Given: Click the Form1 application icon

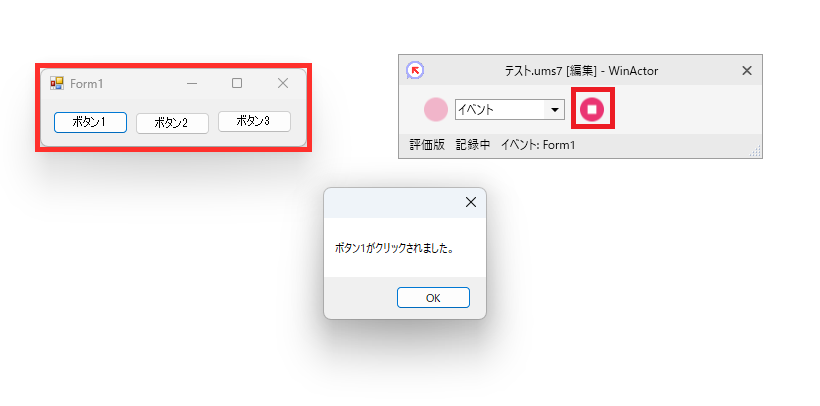Looking at the screenshot, I should [56, 83].
